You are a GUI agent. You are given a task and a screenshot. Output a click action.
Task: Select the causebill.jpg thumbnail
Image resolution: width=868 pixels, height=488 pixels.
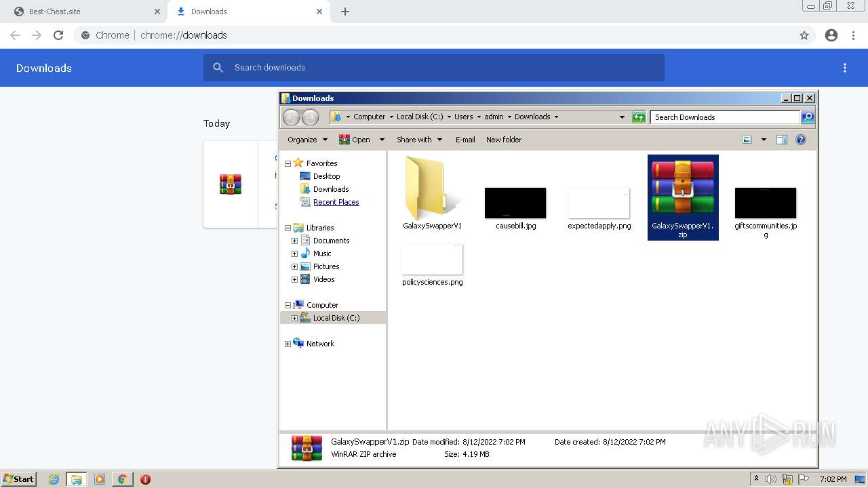coord(515,203)
